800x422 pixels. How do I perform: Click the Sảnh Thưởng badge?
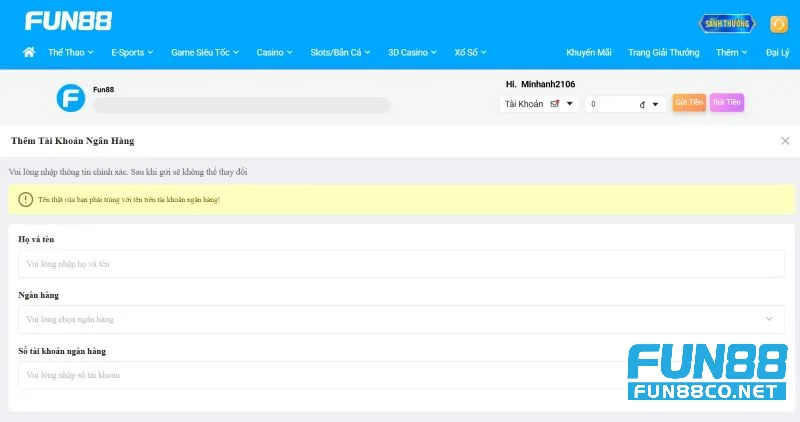pos(727,23)
